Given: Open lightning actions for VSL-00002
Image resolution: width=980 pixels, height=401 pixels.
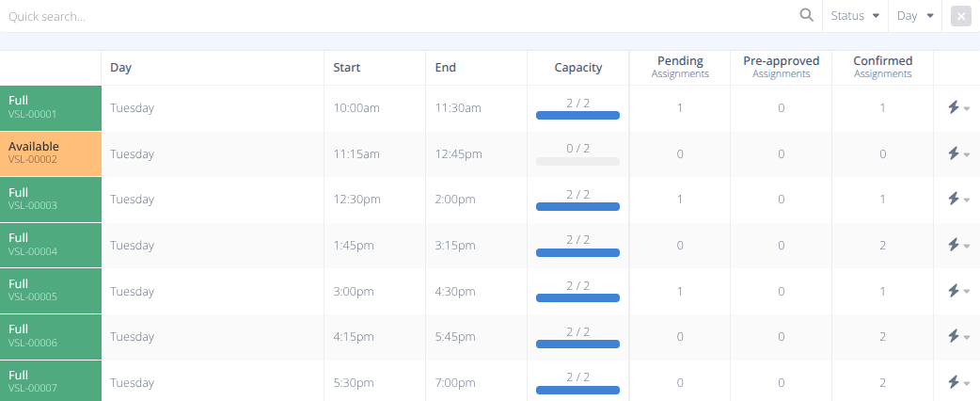Looking at the screenshot, I should (958, 153).
